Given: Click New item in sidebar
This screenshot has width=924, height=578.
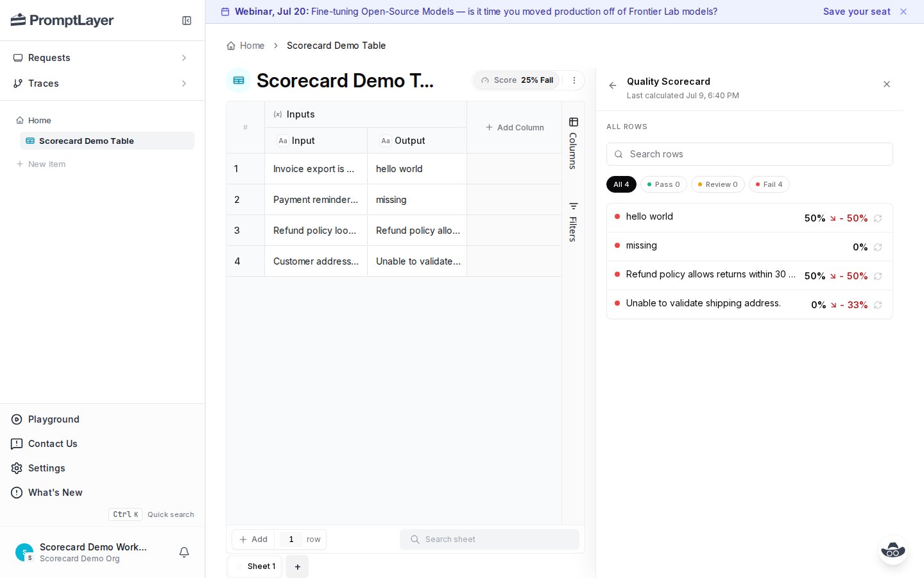Looking at the screenshot, I should [x=41, y=164].
